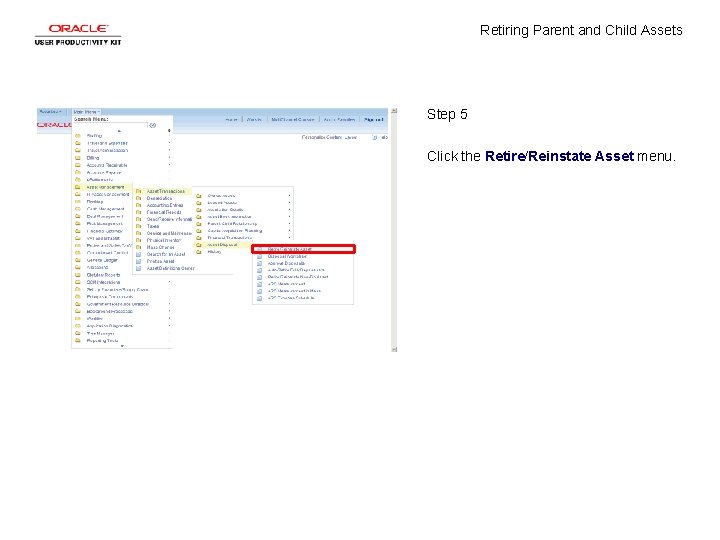Open the Favorites dropdown

tap(51, 112)
